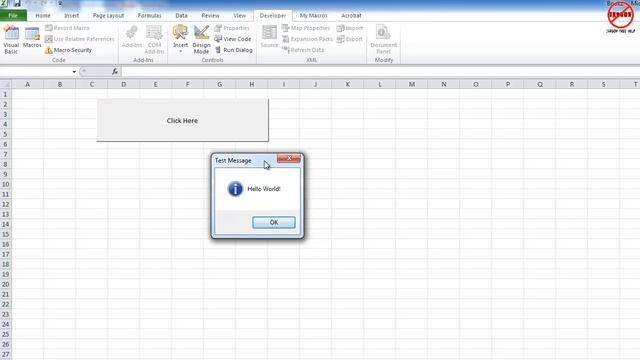
Task: Open the File tab
Action: coord(13,16)
